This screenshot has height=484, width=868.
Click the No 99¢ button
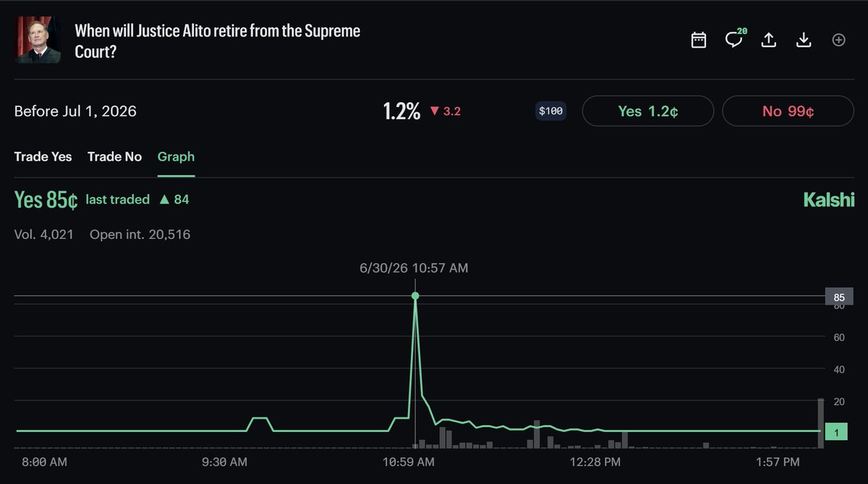(788, 111)
